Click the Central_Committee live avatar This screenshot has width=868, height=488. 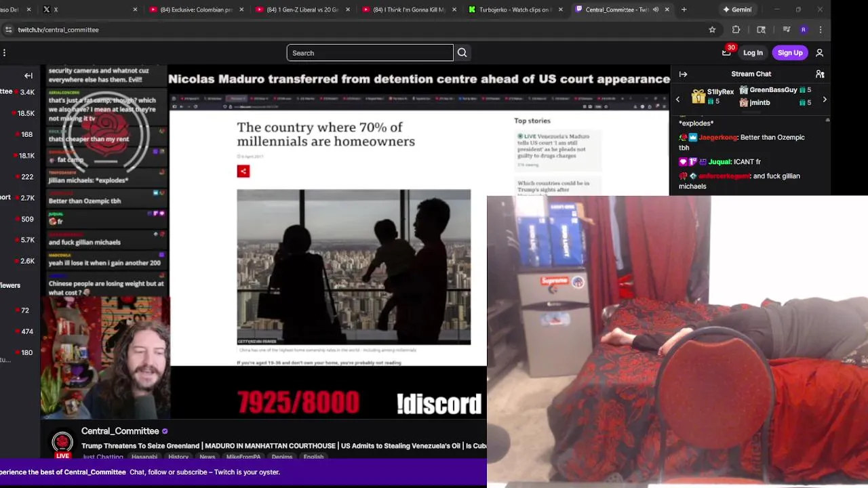pos(62,443)
